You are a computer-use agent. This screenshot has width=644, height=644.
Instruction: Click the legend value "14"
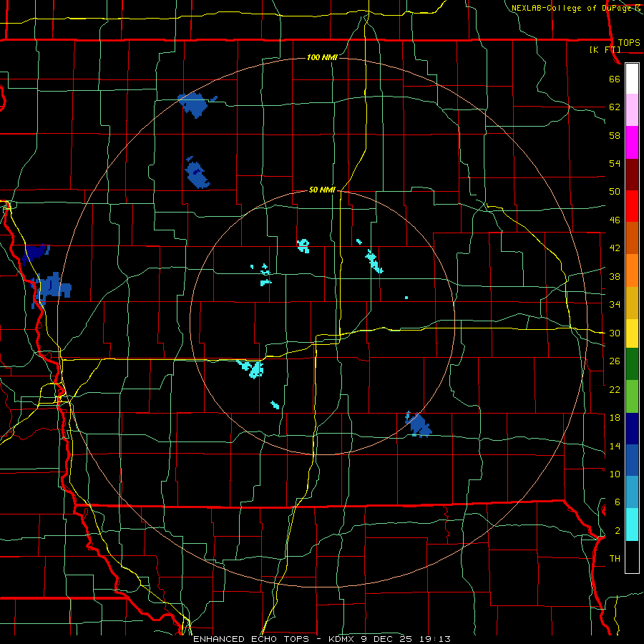(615, 446)
